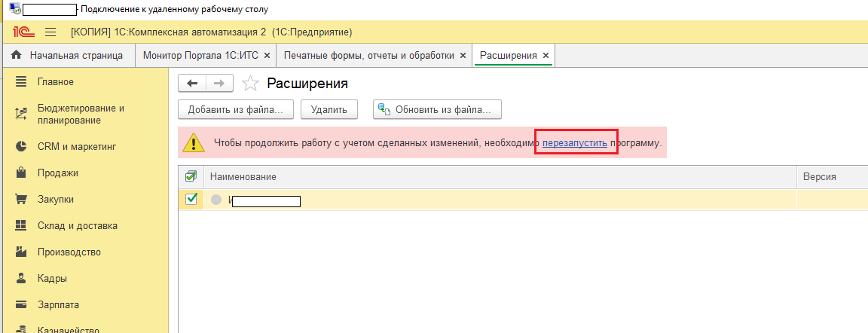Open the Начальная страница home tab

coord(69,55)
